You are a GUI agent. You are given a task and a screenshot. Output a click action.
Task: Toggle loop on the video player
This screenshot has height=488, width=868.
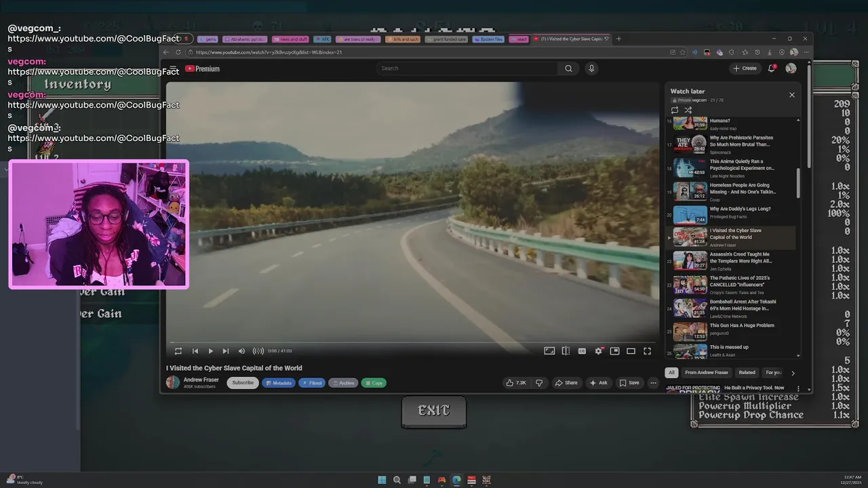(178, 351)
